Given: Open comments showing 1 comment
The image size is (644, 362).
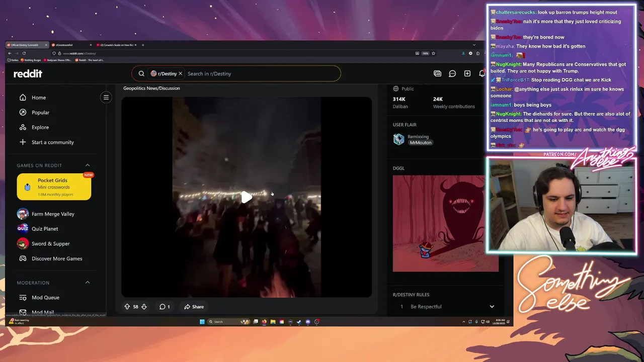Looking at the screenshot, I should (165, 307).
